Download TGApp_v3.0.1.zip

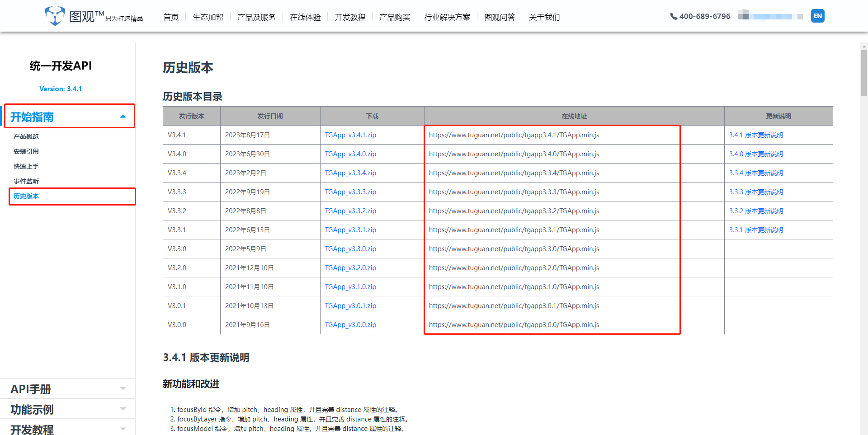(x=350, y=306)
